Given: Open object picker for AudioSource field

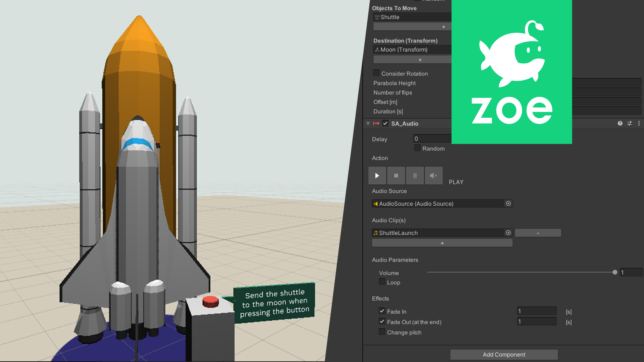Looking at the screenshot, I should [508, 204].
